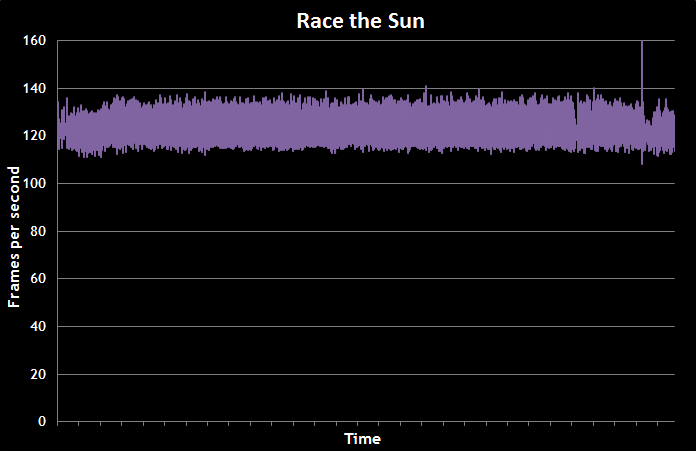696x451 pixels.
Task: Click the 100 y-axis value
Action: [x=35, y=183]
